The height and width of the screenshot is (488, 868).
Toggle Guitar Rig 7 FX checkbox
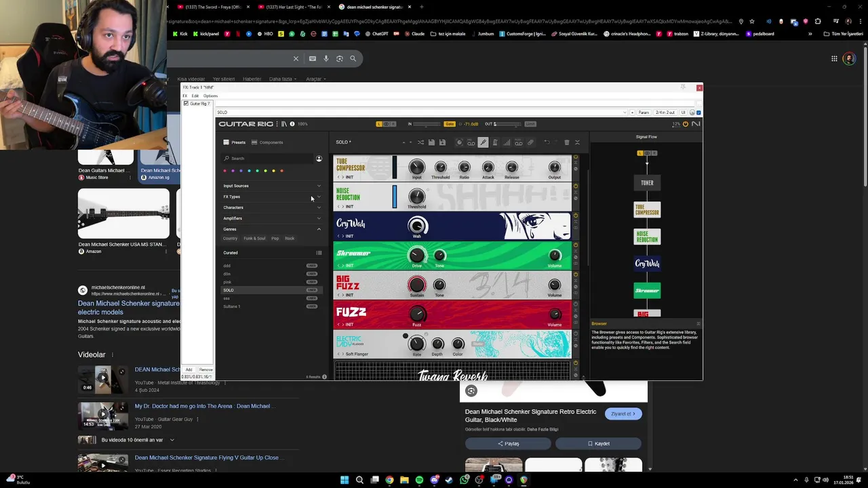point(186,104)
